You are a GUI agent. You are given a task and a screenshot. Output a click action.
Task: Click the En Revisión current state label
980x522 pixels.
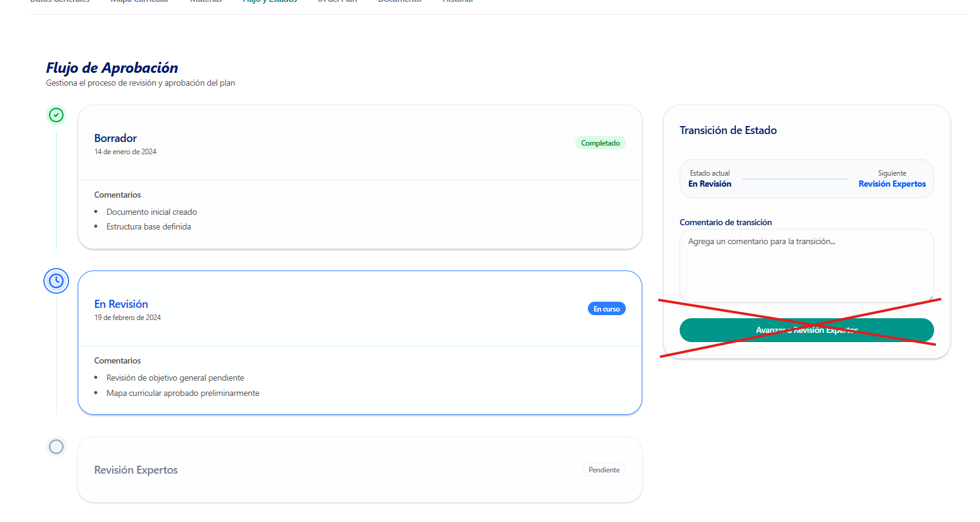[x=710, y=184]
